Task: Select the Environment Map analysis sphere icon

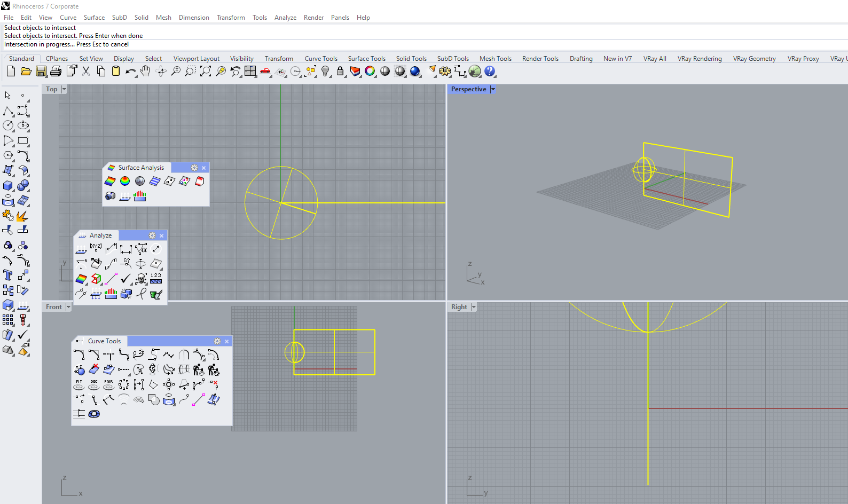Action: pyautogui.click(x=140, y=182)
